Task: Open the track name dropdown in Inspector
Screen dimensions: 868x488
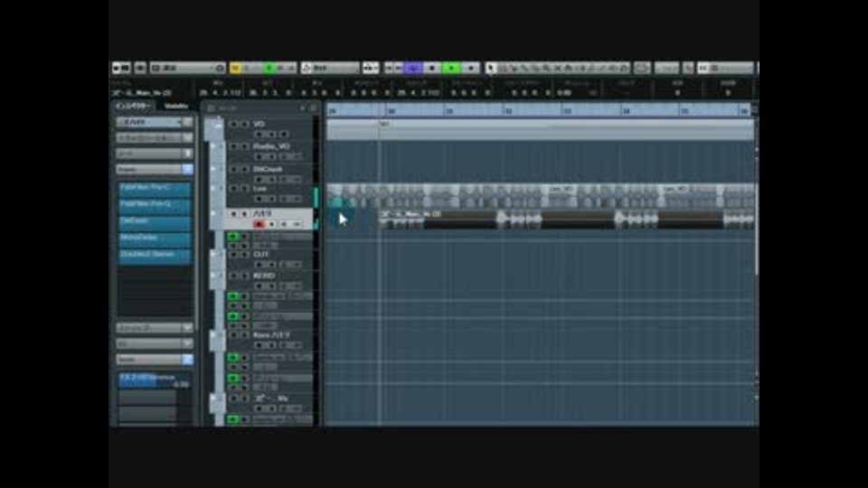Action: click(x=155, y=122)
